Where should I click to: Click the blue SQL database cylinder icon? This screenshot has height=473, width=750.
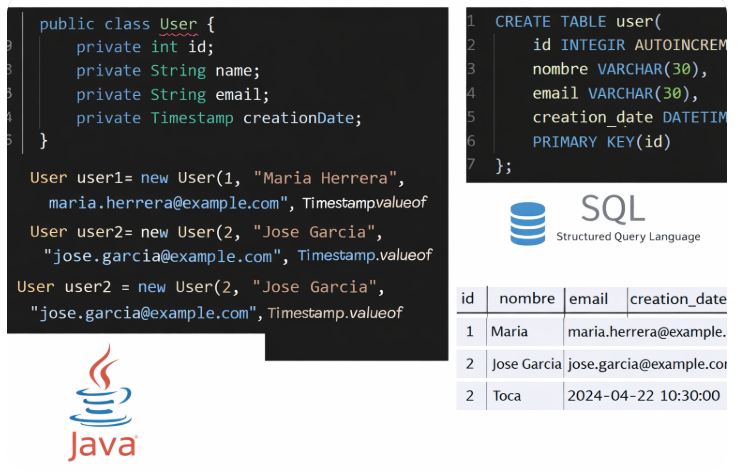coord(526,223)
